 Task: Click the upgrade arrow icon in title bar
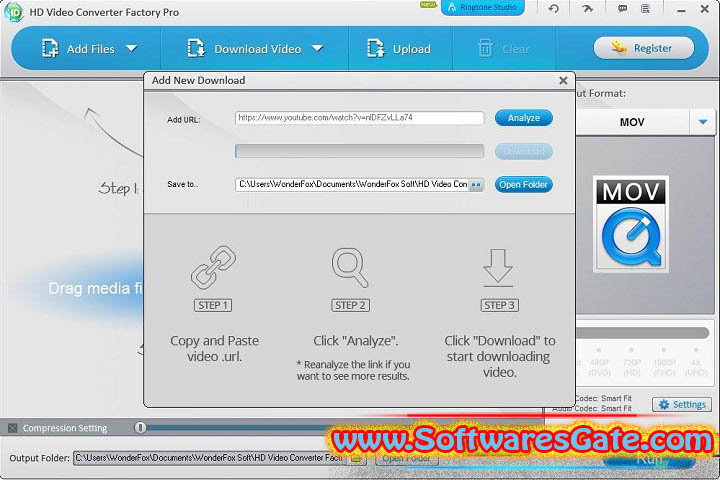click(587, 8)
